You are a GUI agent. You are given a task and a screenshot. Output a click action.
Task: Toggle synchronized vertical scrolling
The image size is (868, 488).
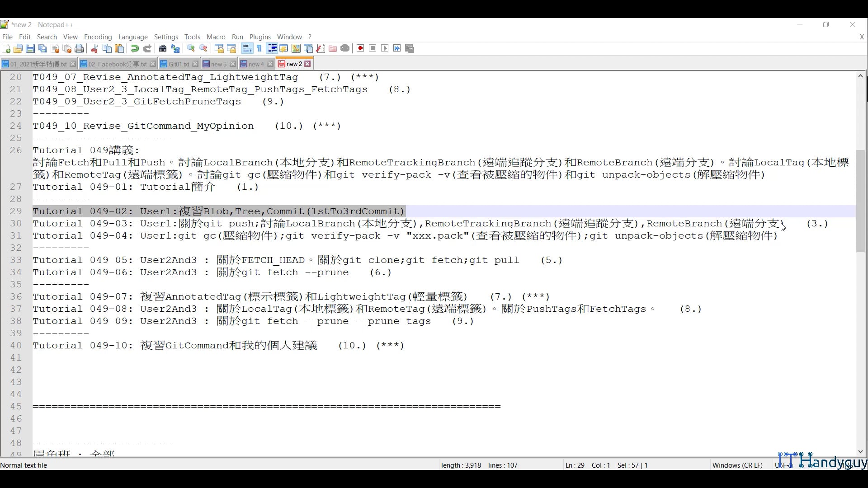[219, 48]
